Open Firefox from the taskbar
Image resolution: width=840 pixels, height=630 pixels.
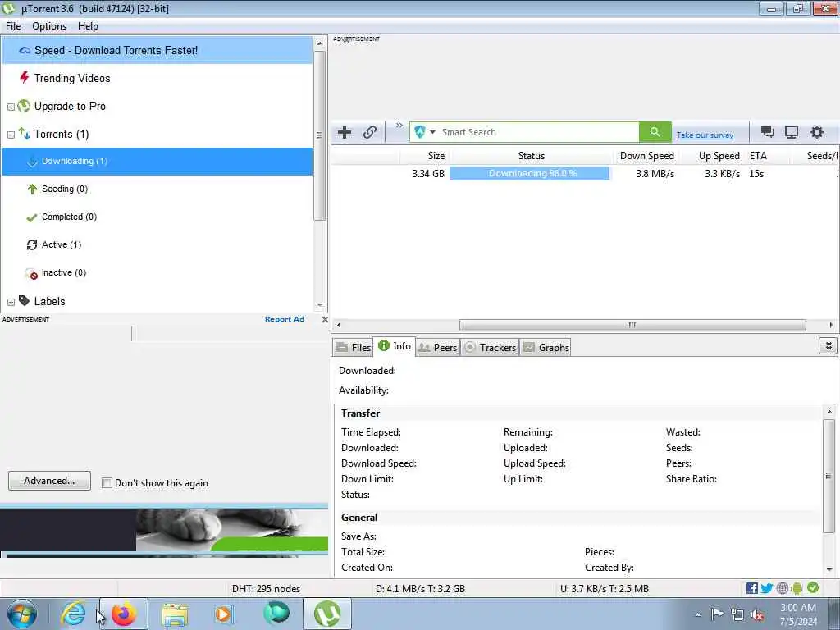click(x=124, y=614)
